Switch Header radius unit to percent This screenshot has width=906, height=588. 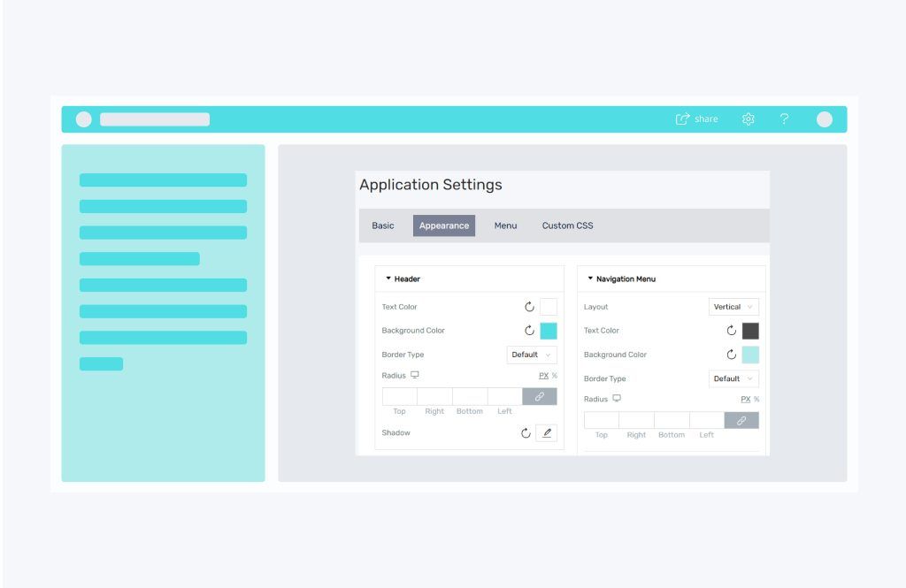coord(555,376)
